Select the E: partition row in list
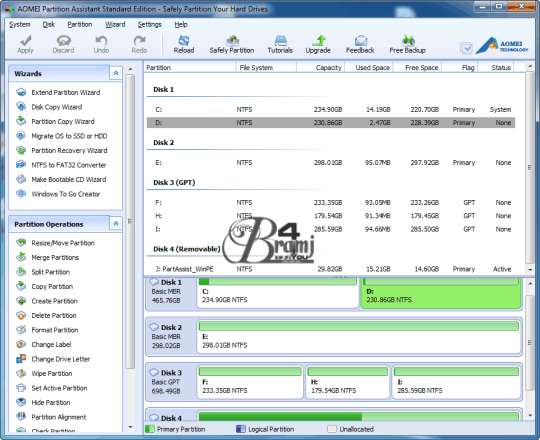 (331, 163)
